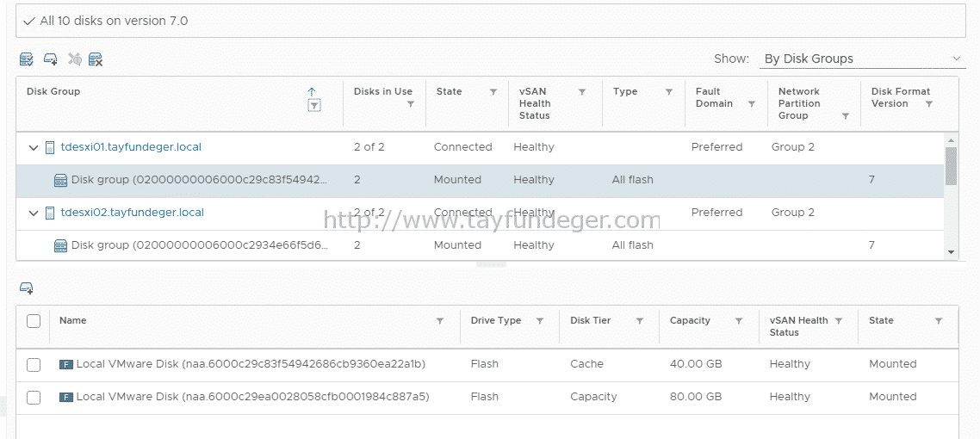Screen dimensions: 980x439
Task: Open the Show: By Disk Groups dropdown
Action: coord(863,59)
